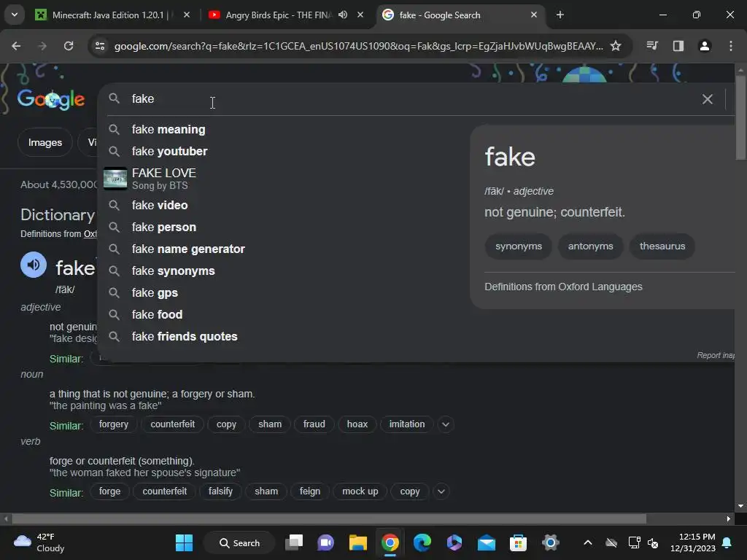Close the Angry Birds Epic tab

click(360, 15)
